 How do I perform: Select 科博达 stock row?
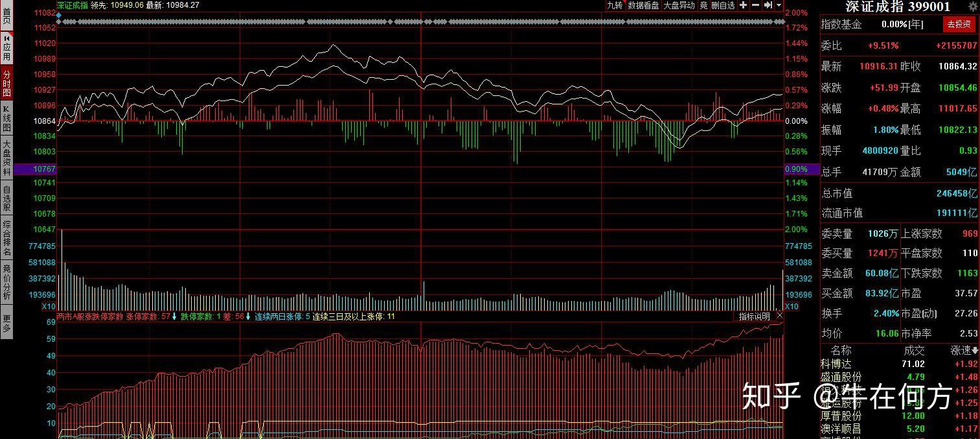(x=899, y=364)
